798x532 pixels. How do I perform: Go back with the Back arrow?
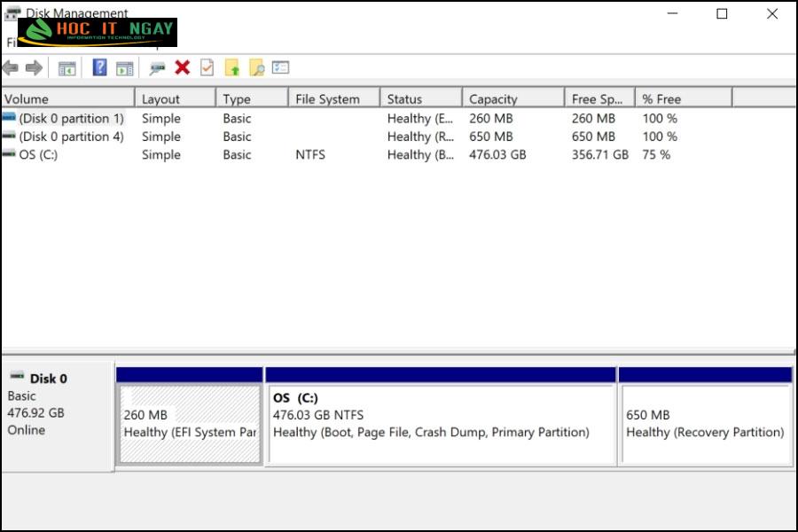(x=10, y=67)
